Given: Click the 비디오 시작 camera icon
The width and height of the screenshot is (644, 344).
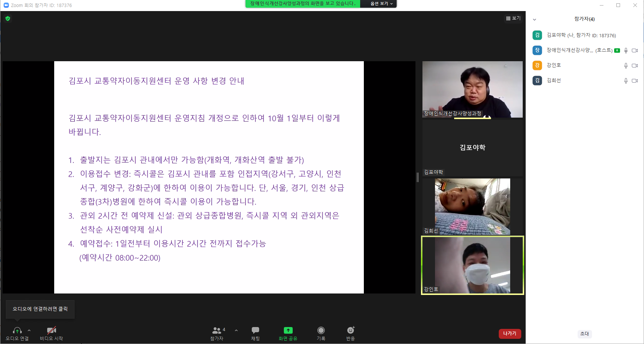Looking at the screenshot, I should click(x=52, y=330).
